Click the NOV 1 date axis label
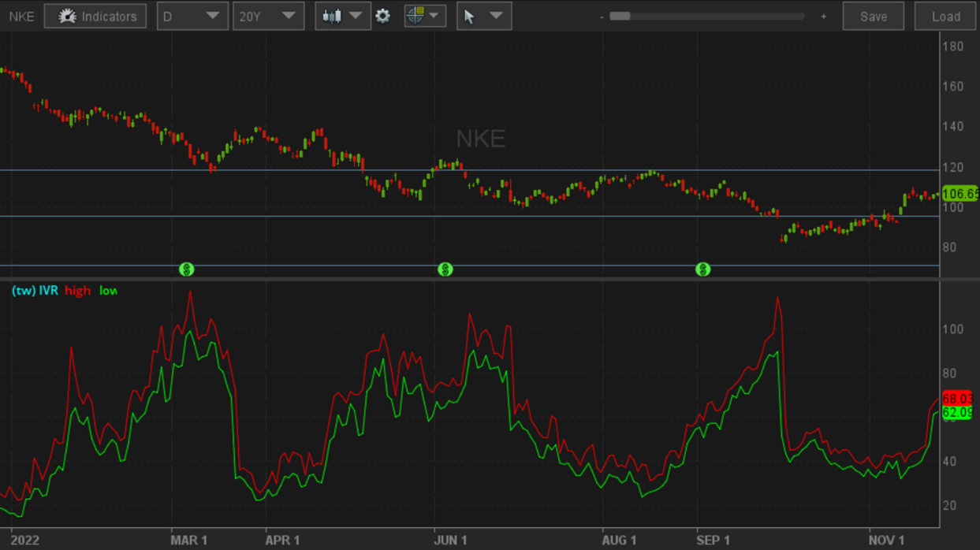This screenshot has width=980, height=550. (x=887, y=541)
